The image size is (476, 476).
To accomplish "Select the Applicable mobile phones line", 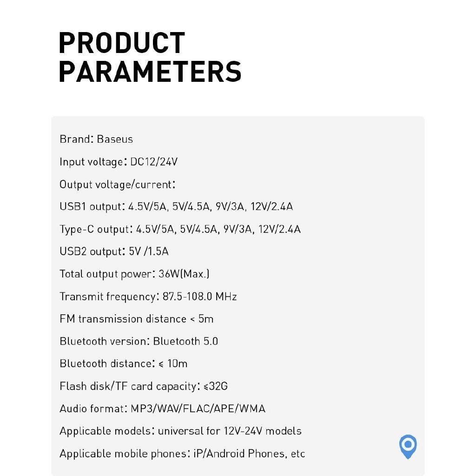I will coord(182,453).
